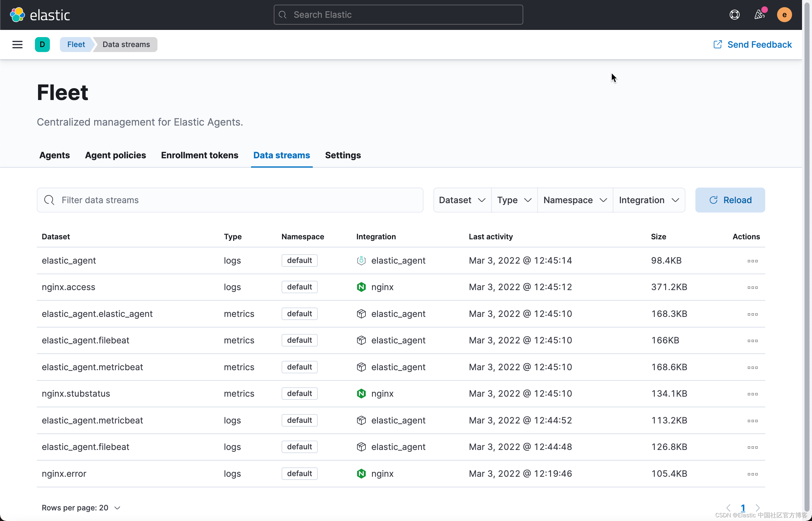Click the Reload button
812x521 pixels.
click(730, 200)
